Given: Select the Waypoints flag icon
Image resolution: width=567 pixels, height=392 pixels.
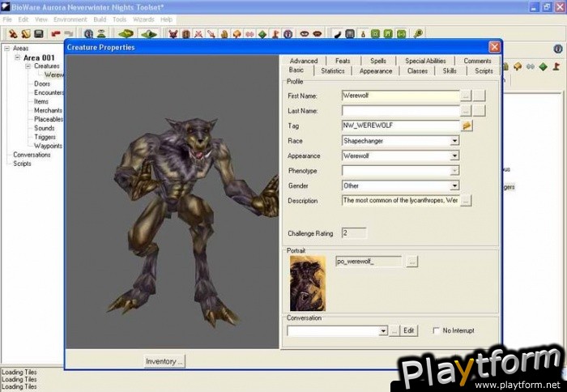Looking at the screenshot, I should [275, 34].
